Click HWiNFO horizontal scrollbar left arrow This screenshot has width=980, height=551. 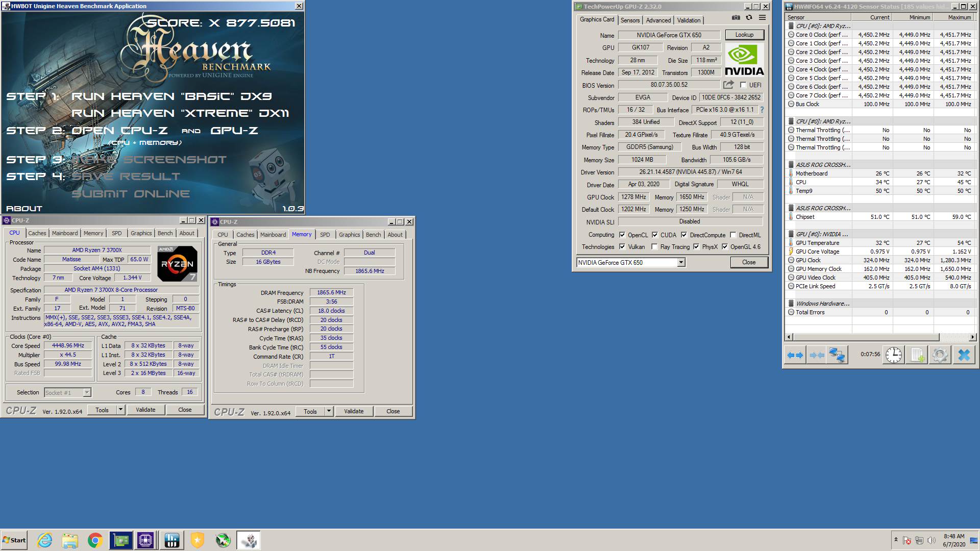(x=789, y=337)
